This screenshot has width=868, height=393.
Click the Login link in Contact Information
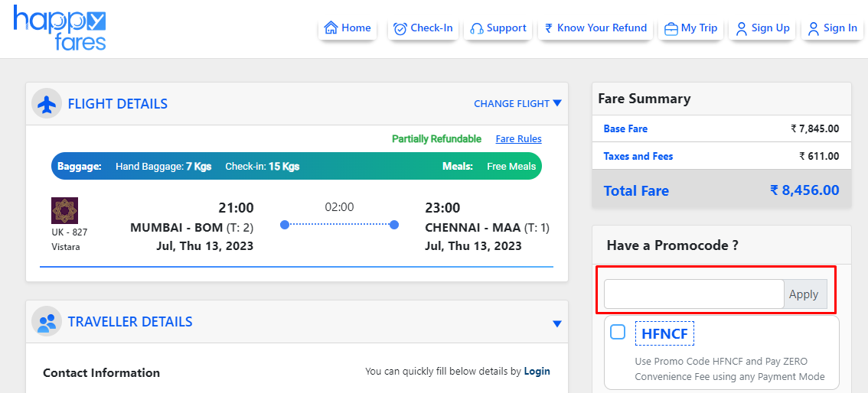(537, 372)
